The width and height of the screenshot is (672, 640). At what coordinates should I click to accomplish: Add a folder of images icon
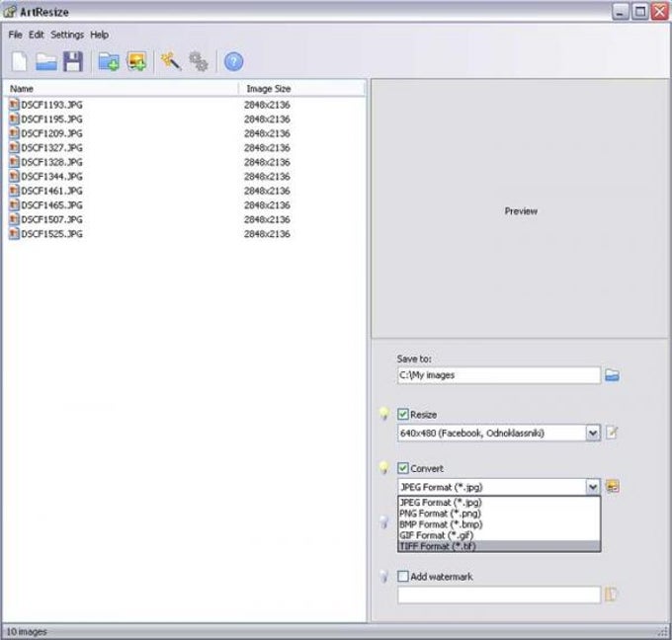tap(109, 61)
